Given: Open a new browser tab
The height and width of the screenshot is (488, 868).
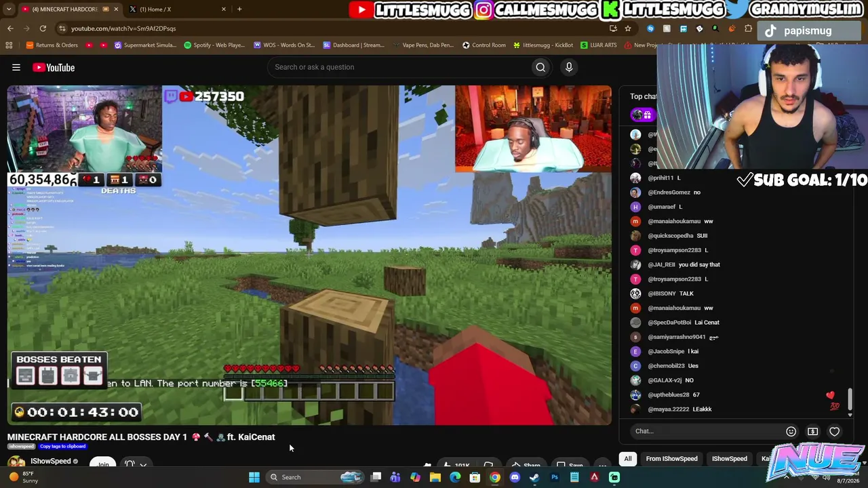Looking at the screenshot, I should [239, 9].
